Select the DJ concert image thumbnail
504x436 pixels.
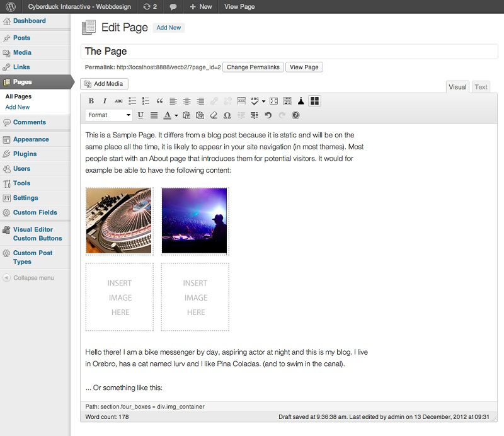[x=195, y=221]
